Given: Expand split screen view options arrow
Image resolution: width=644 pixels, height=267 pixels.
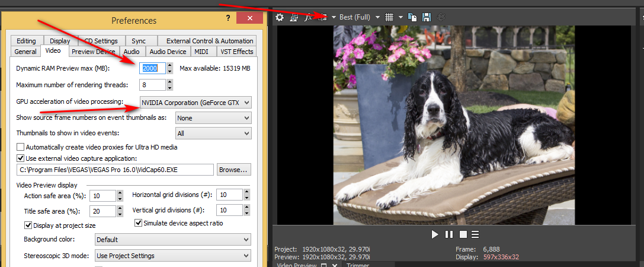Looking at the screenshot, I should tap(334, 17).
